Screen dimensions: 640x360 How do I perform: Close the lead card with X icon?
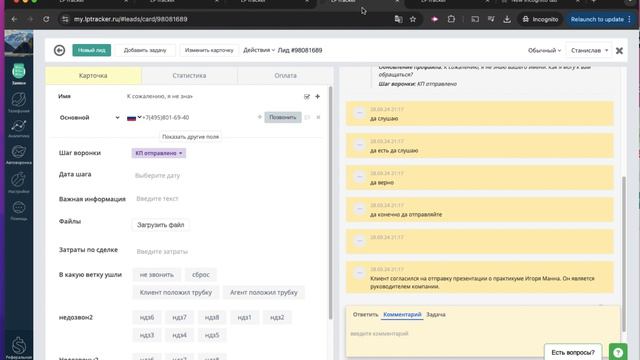click(619, 50)
